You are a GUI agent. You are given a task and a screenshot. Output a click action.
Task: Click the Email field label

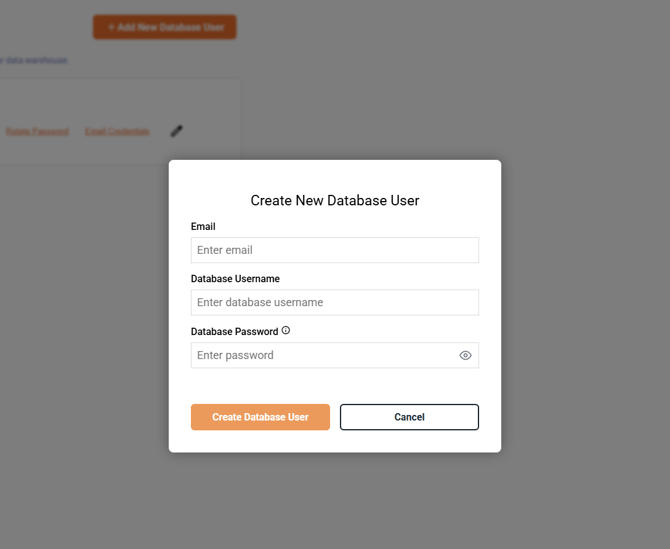[x=203, y=227]
